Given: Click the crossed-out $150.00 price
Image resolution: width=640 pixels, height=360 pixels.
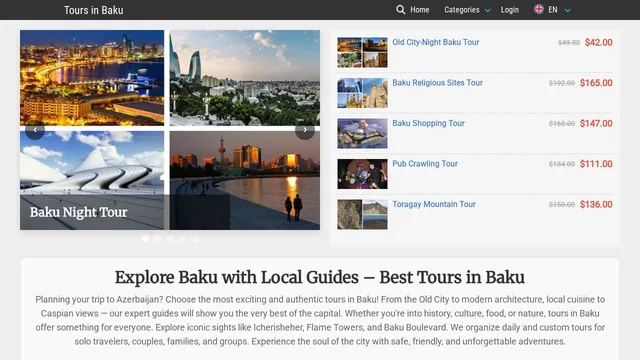Looking at the screenshot, I should click(562, 204).
